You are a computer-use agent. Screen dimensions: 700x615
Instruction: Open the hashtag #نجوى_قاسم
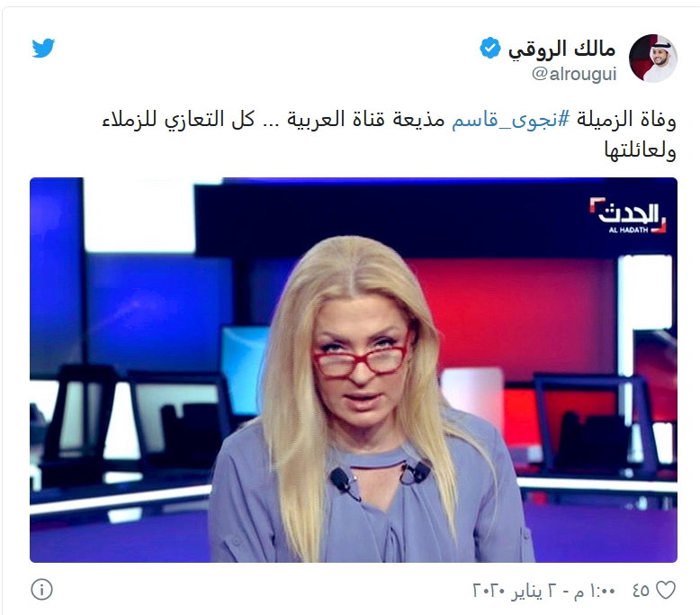511,120
